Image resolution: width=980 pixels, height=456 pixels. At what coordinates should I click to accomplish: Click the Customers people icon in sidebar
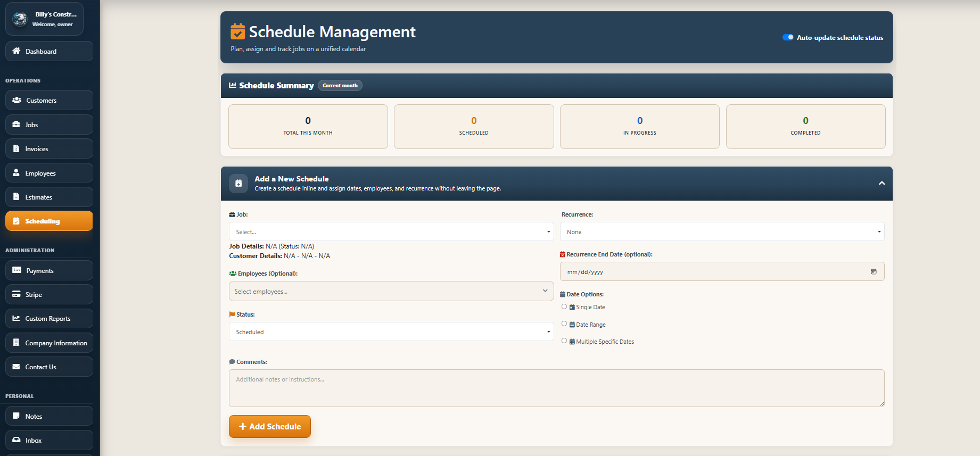17,100
